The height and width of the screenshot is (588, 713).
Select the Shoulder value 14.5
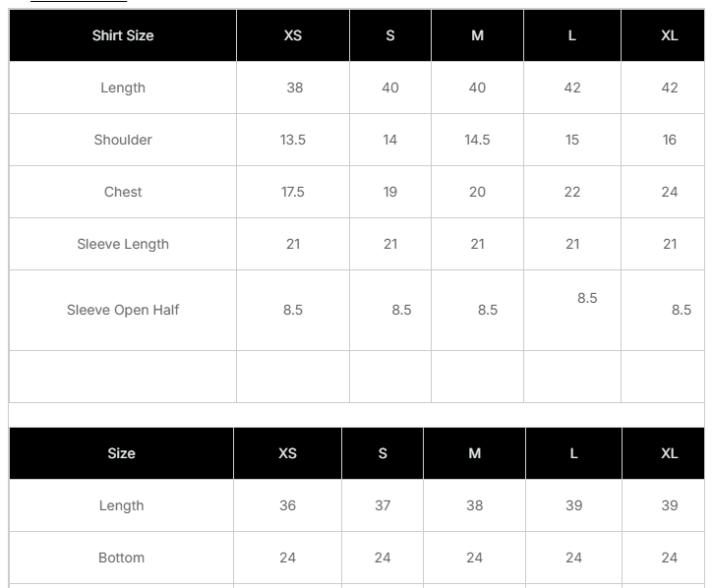pyautogui.click(x=477, y=140)
